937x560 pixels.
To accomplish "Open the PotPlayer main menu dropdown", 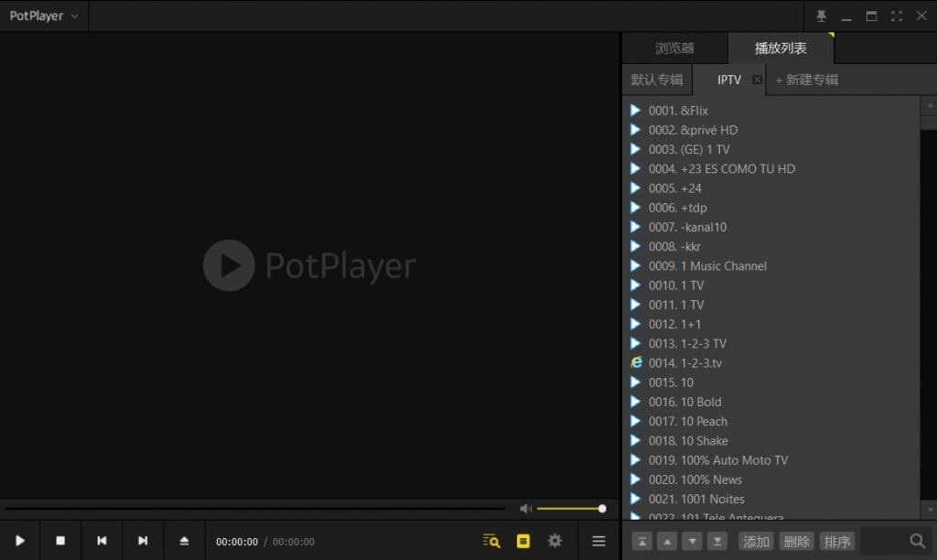I will 44,16.
